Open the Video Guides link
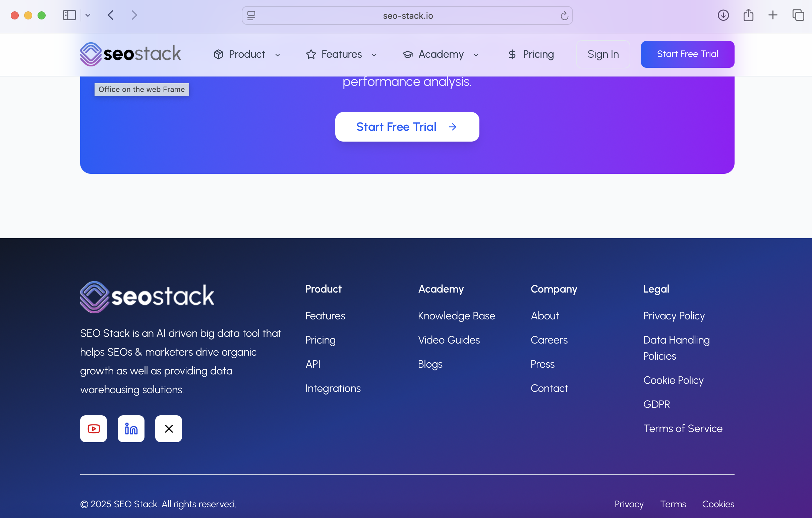The height and width of the screenshot is (518, 812). [x=449, y=340]
